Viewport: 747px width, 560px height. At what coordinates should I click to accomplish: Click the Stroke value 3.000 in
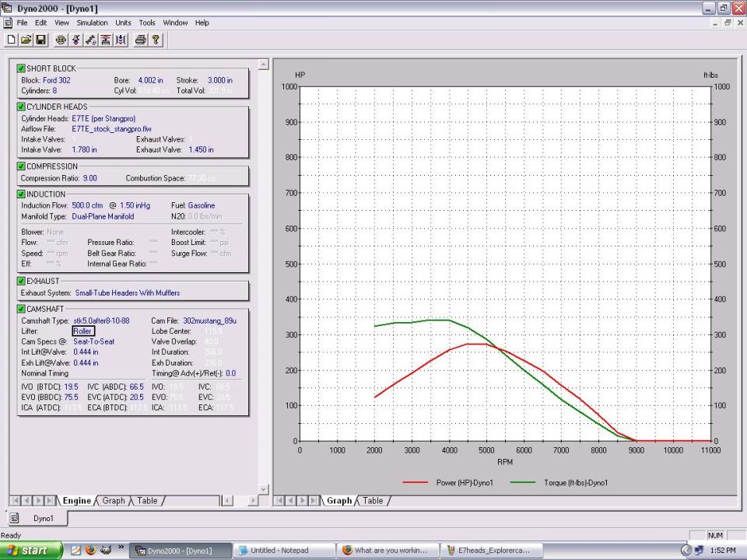(x=220, y=80)
